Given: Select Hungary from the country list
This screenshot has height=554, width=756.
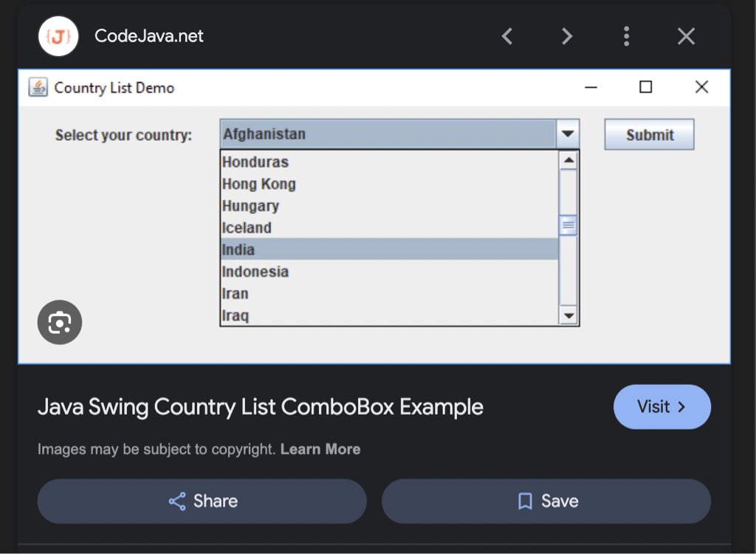Looking at the screenshot, I should (x=390, y=205).
